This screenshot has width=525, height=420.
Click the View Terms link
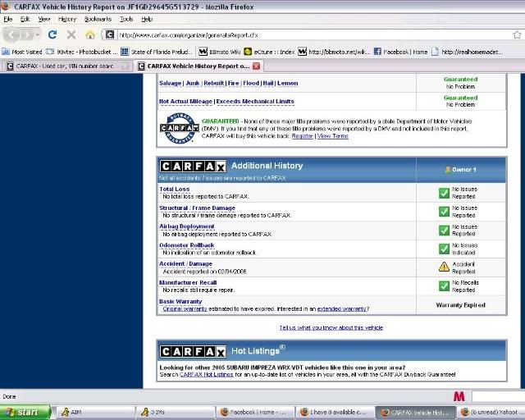point(332,136)
